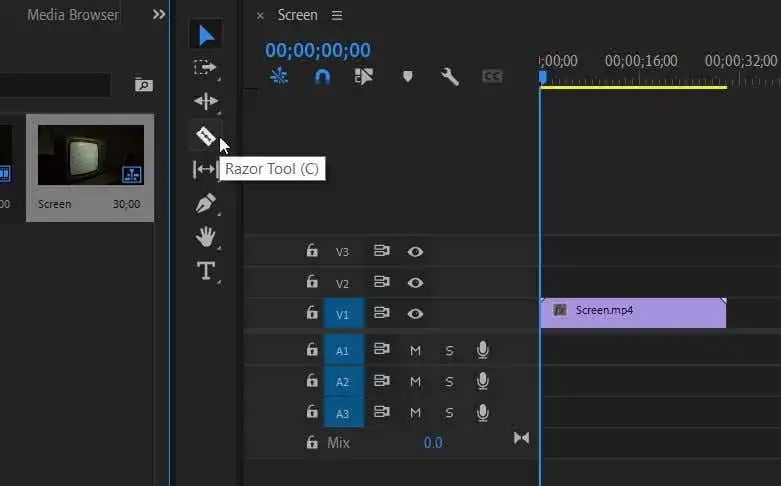
Task: Select the Type tool
Action: [x=206, y=270]
